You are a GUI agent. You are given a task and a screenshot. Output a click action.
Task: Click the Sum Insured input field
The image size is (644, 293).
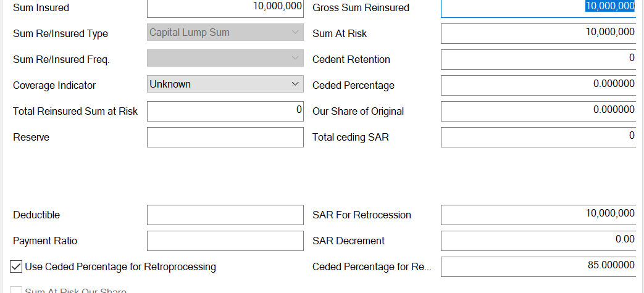click(225, 7)
